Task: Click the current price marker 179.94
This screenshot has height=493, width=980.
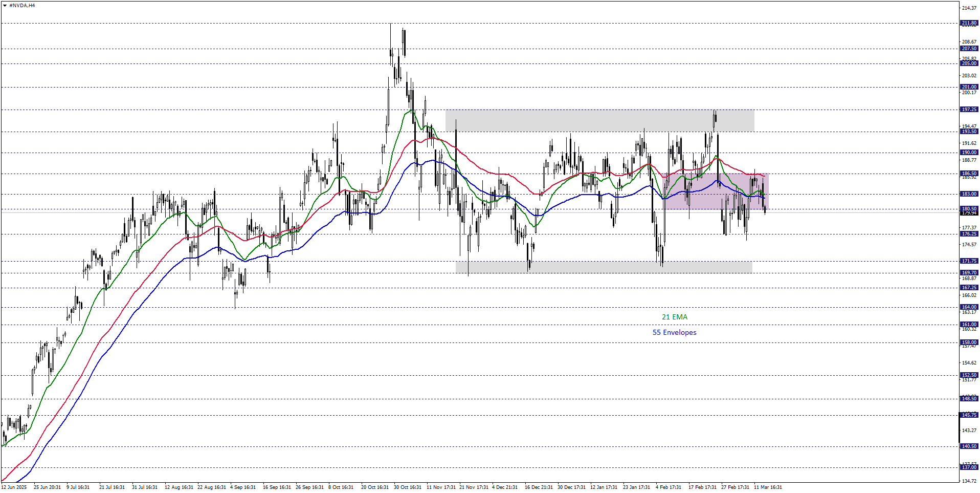Action: tap(969, 213)
